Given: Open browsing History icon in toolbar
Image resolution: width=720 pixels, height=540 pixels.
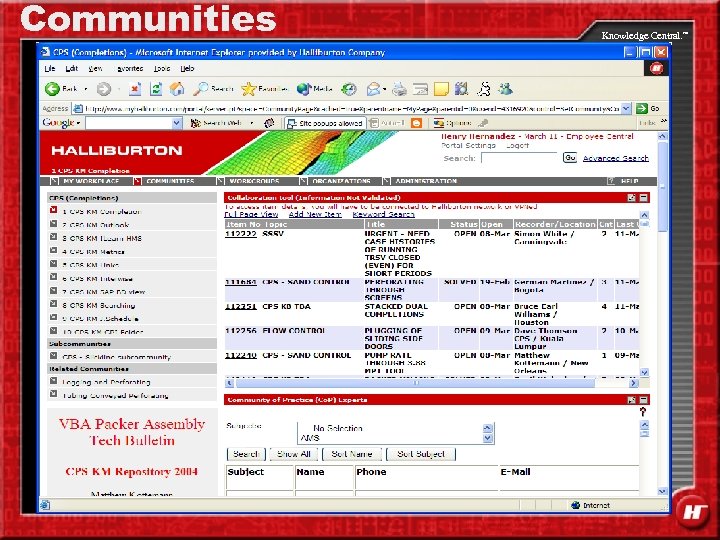Looking at the screenshot, I should pyautogui.click(x=349, y=89).
